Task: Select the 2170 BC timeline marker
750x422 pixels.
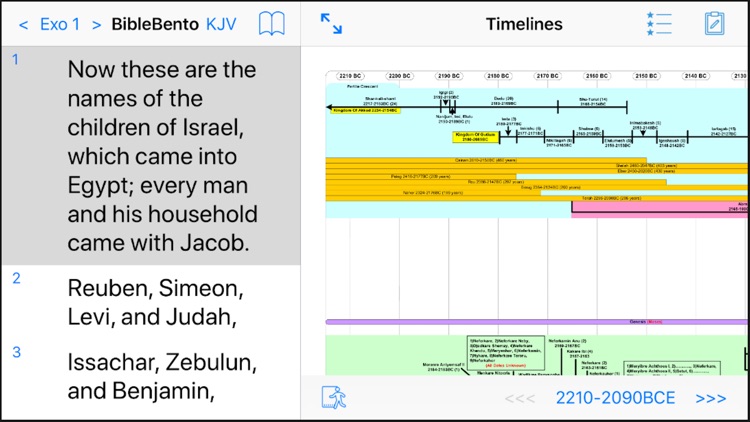Action: click(547, 76)
